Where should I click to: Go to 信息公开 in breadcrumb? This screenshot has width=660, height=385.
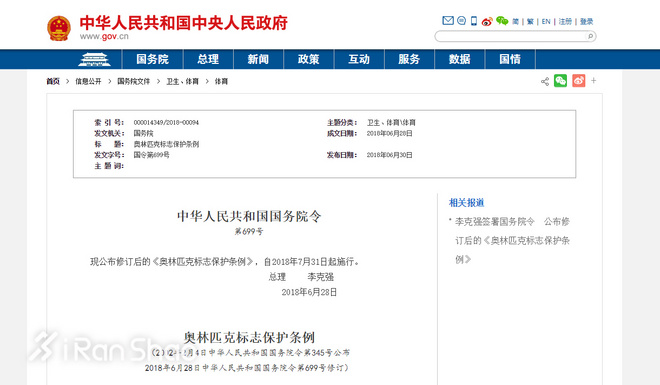[88, 81]
